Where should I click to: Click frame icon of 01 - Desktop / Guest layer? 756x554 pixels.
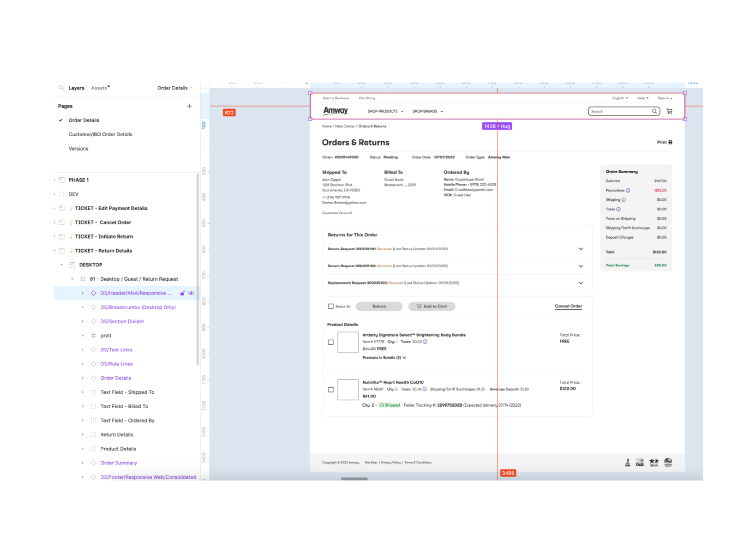[83, 279]
